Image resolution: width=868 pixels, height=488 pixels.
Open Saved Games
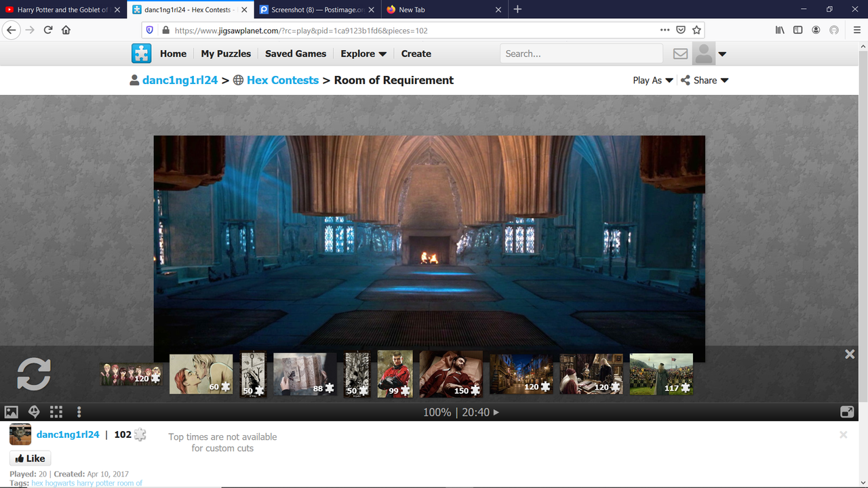click(296, 54)
